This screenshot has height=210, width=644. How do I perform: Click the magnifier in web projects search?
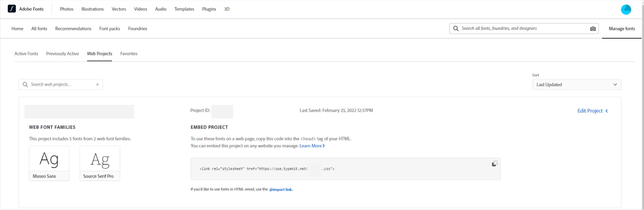tap(25, 85)
